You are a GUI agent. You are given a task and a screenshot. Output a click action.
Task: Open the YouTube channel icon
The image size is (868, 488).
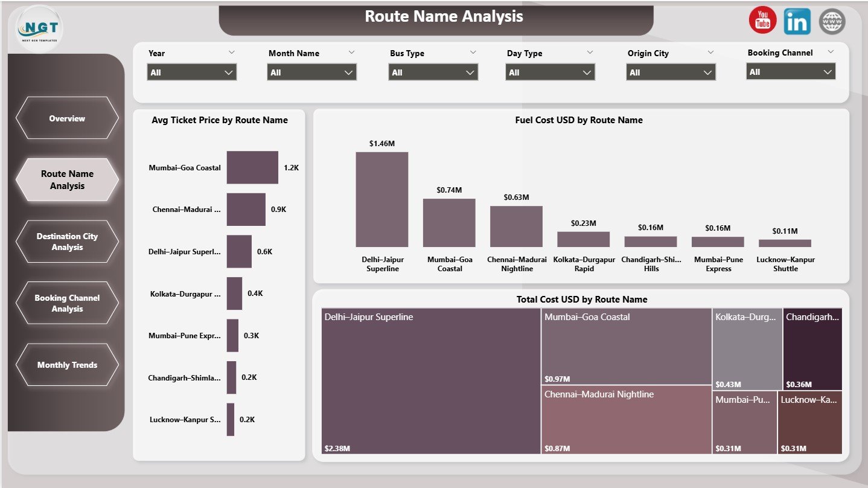click(x=762, y=20)
